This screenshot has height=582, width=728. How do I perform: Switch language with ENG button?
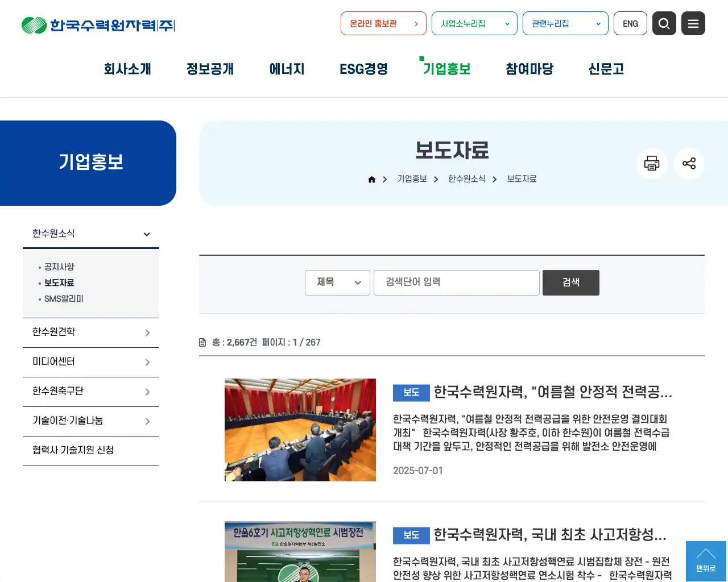630,23
